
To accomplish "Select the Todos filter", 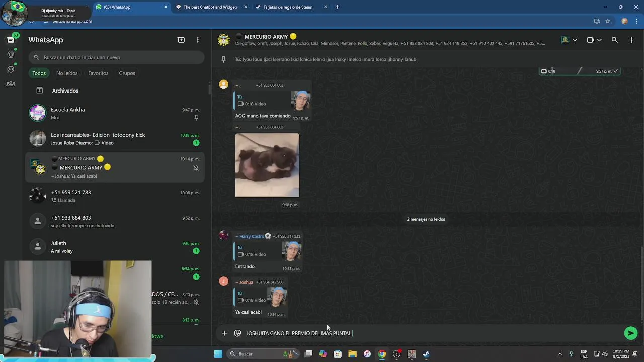I will coord(39,73).
